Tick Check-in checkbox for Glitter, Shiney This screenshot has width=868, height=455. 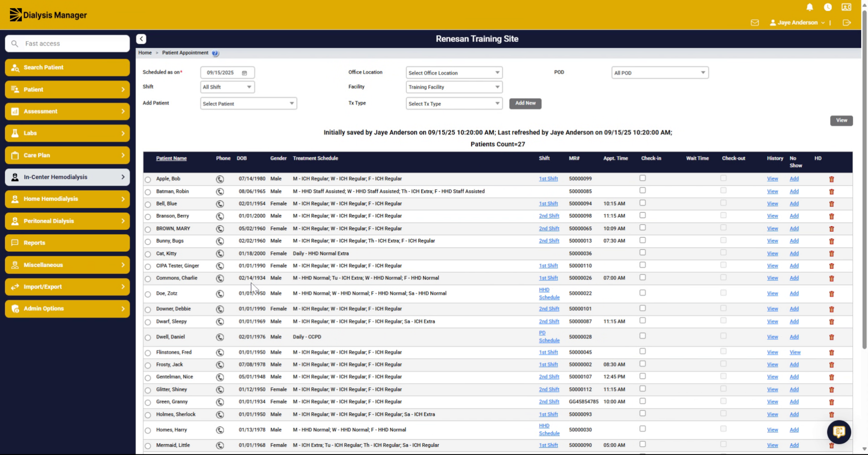tap(642, 389)
